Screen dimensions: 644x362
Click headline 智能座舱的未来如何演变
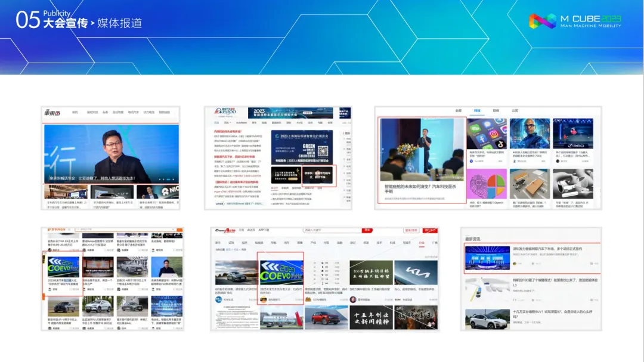(x=420, y=188)
